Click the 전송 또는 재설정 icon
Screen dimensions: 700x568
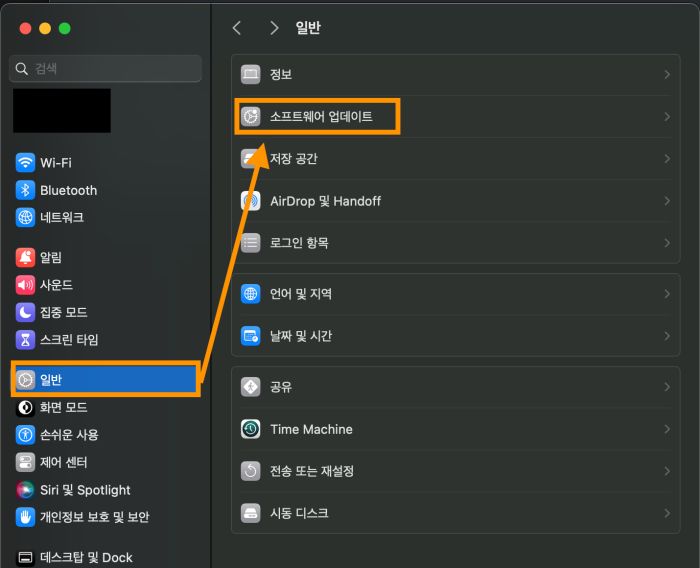250,471
